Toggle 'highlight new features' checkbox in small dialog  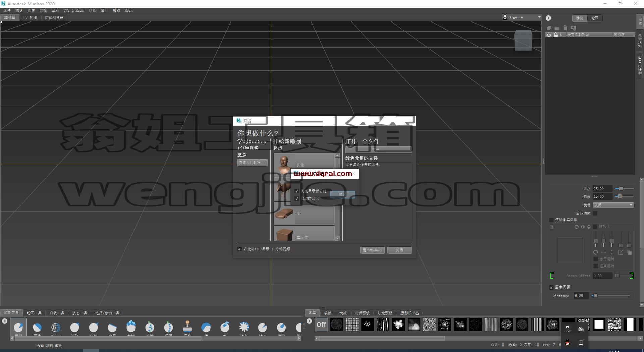tap(297, 191)
